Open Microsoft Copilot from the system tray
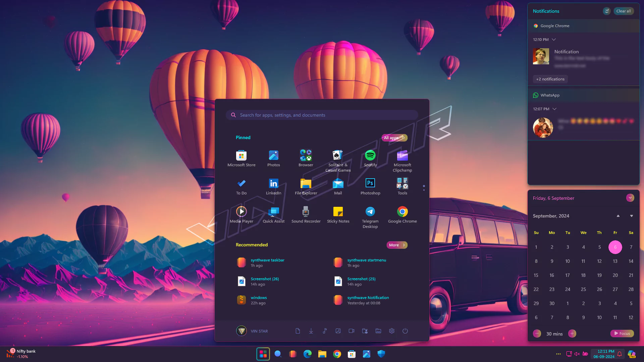 [x=632, y=354]
